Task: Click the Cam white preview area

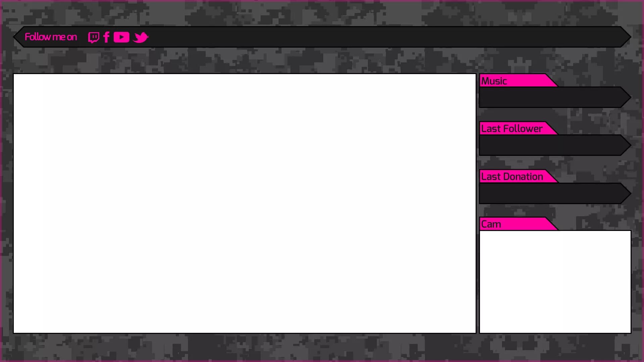Action: [555, 282]
